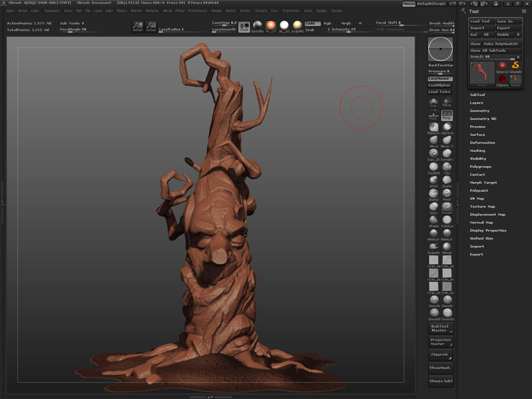Open the ZAppLink plugin menu
Viewport: 532px width, 399px height.
coord(440,355)
